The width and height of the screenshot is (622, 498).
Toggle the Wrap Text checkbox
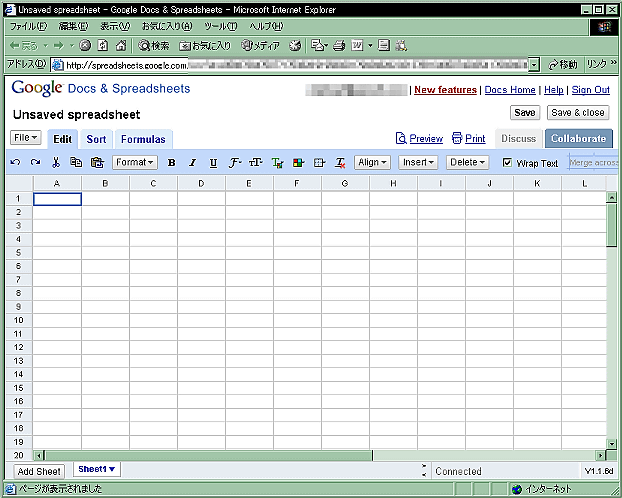point(507,162)
